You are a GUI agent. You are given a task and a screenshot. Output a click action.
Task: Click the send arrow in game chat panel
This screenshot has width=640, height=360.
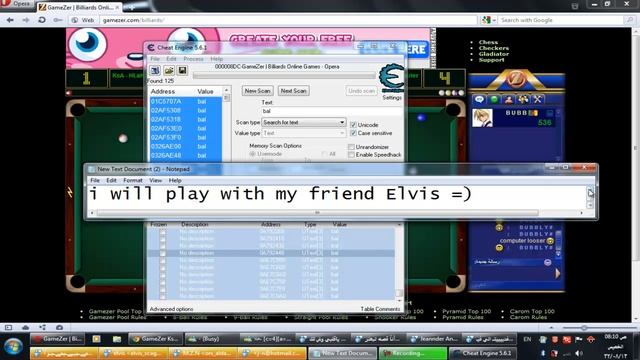click(x=558, y=273)
